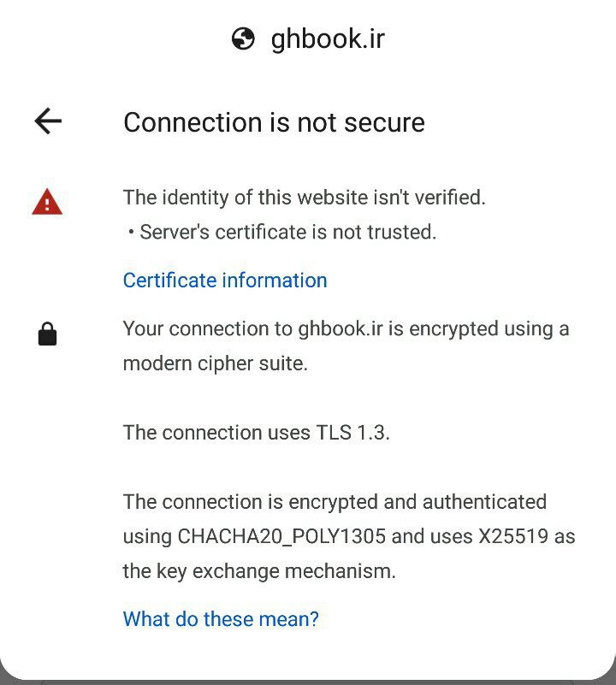Tap the 'Connection is not secure' heading
The height and width of the screenshot is (685, 616).
pos(274,122)
